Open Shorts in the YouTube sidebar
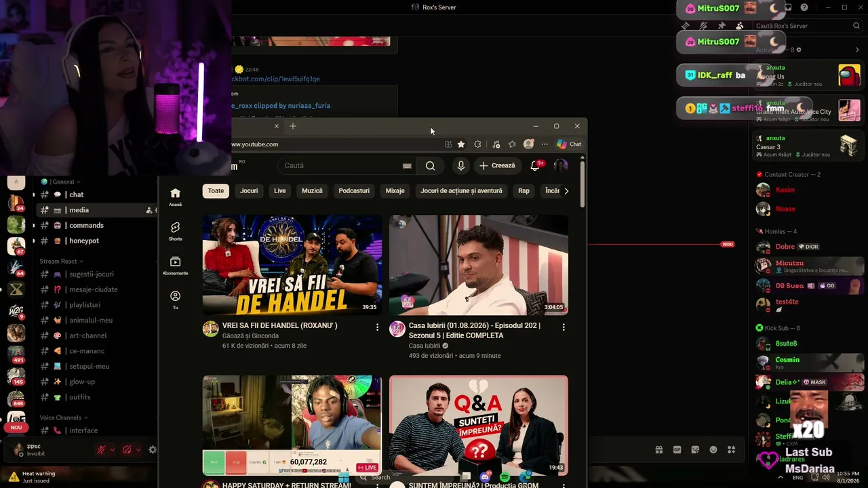Image resolution: width=868 pixels, height=488 pixels. pyautogui.click(x=175, y=231)
